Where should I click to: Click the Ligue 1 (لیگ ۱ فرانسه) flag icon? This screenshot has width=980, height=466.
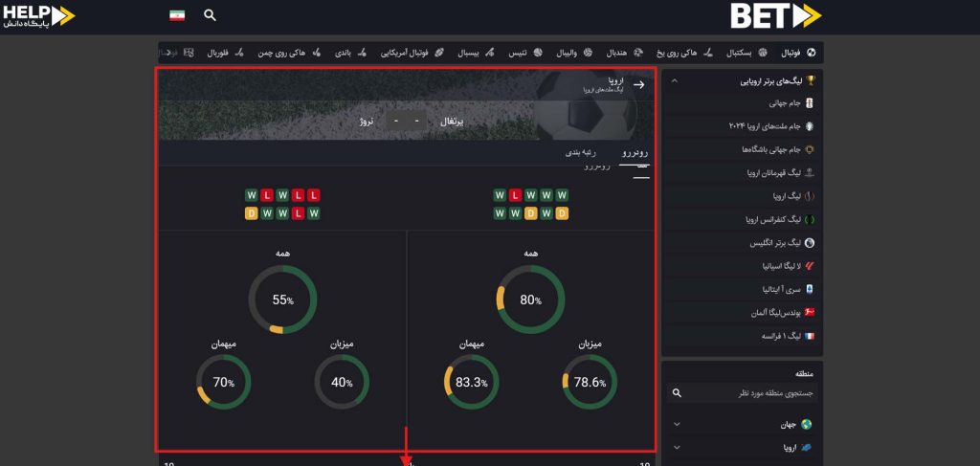(810, 336)
